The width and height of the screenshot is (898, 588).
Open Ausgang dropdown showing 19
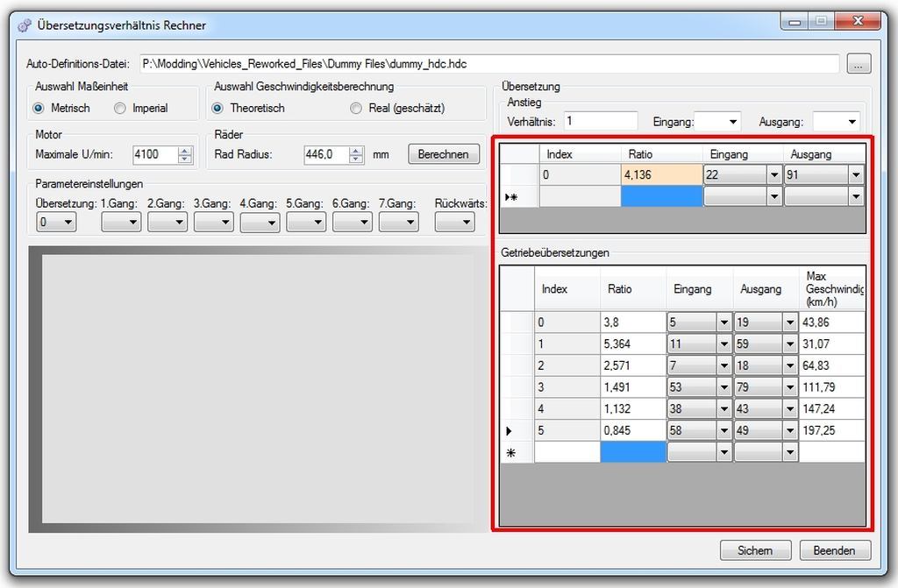pyautogui.click(x=790, y=322)
